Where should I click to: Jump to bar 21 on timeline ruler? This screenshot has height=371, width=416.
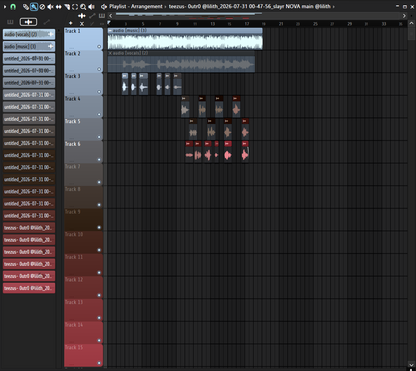281,24
